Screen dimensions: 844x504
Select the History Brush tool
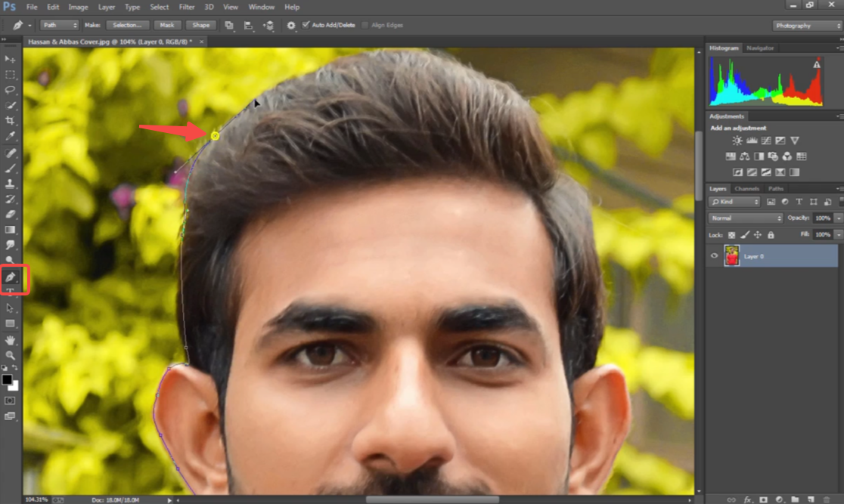[10, 199]
